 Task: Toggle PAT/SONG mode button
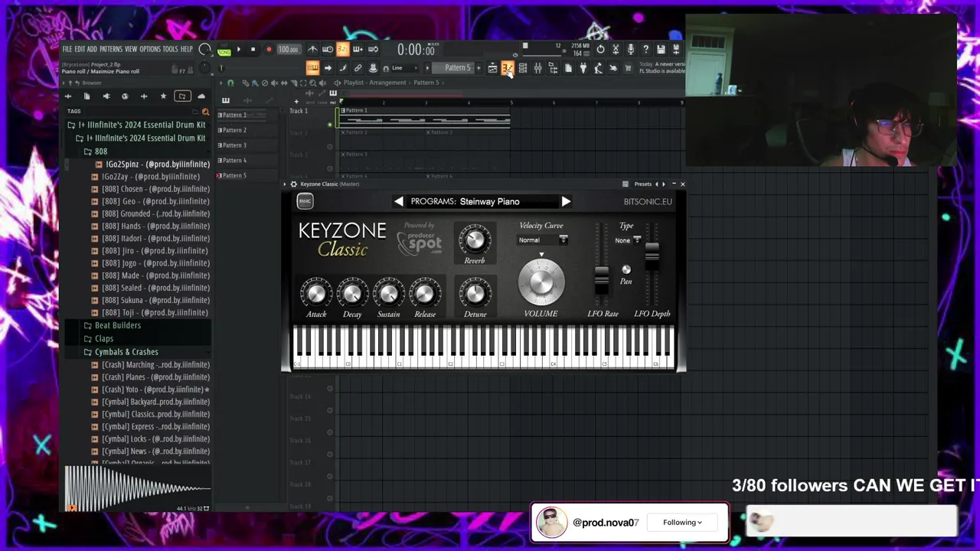pyautogui.click(x=224, y=50)
